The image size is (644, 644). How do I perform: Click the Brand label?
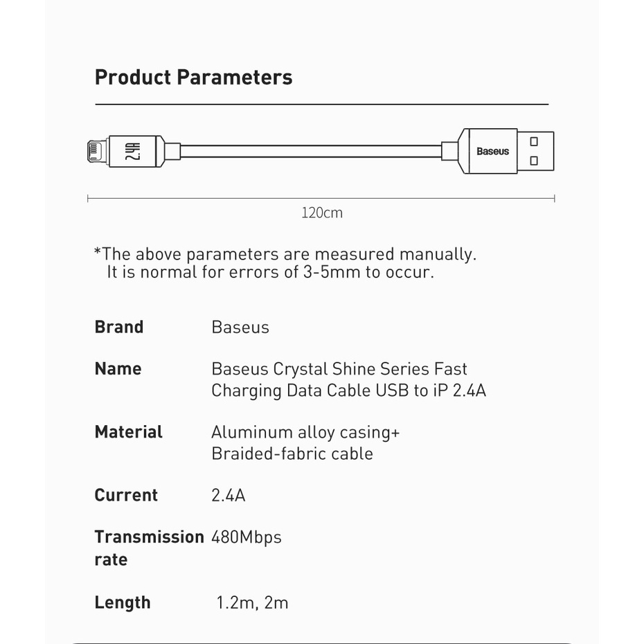119,327
